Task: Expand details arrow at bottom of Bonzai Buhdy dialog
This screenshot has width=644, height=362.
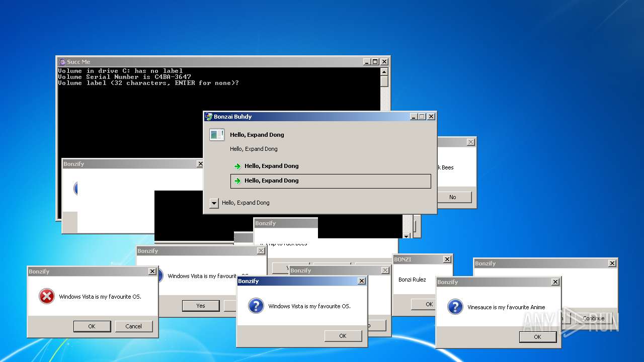Action: tap(214, 203)
